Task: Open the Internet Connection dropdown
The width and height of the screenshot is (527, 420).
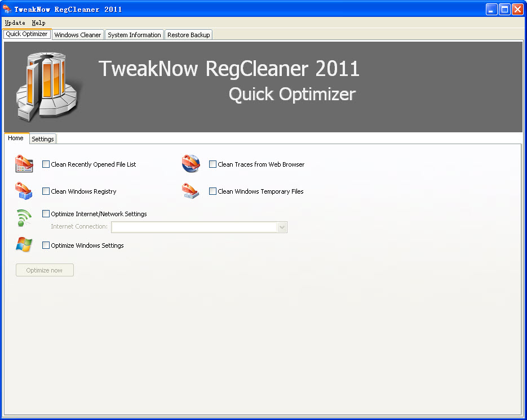Action: (x=282, y=227)
